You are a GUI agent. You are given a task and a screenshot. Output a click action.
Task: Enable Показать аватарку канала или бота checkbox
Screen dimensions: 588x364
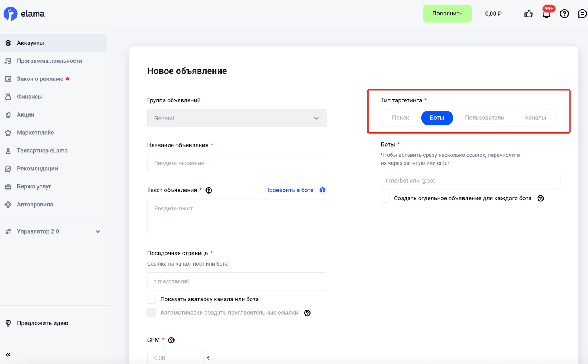(x=151, y=299)
